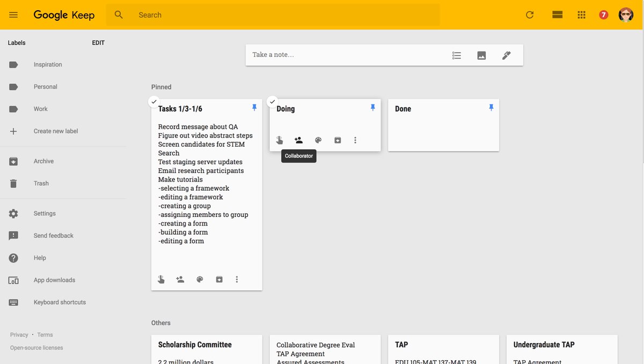644x364 pixels.
Task: Create a new list note
Action: click(x=457, y=55)
